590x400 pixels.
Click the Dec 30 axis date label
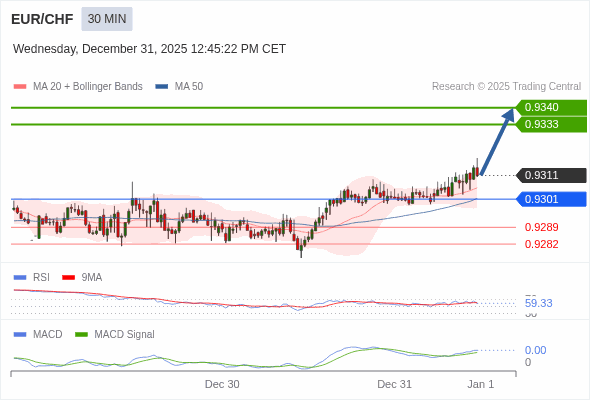[x=222, y=384]
